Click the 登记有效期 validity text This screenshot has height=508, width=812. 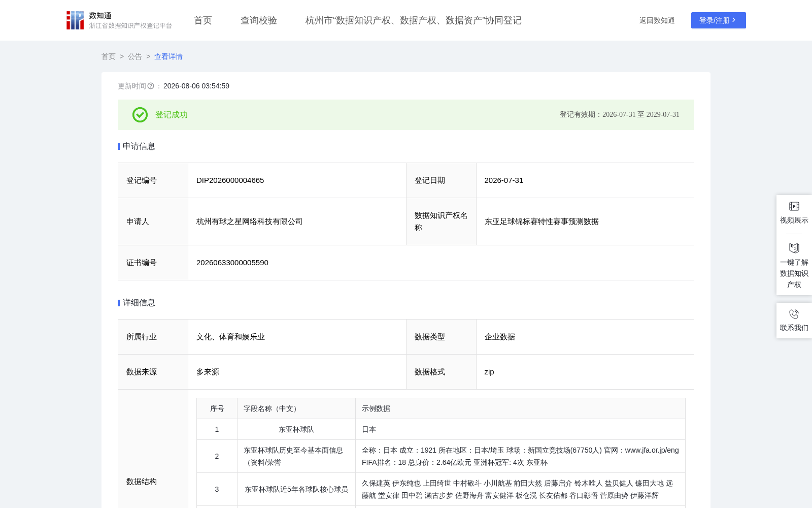coord(620,115)
